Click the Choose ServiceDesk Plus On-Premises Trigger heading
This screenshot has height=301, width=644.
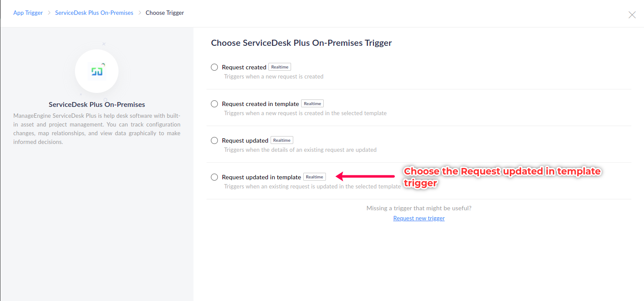(x=302, y=43)
